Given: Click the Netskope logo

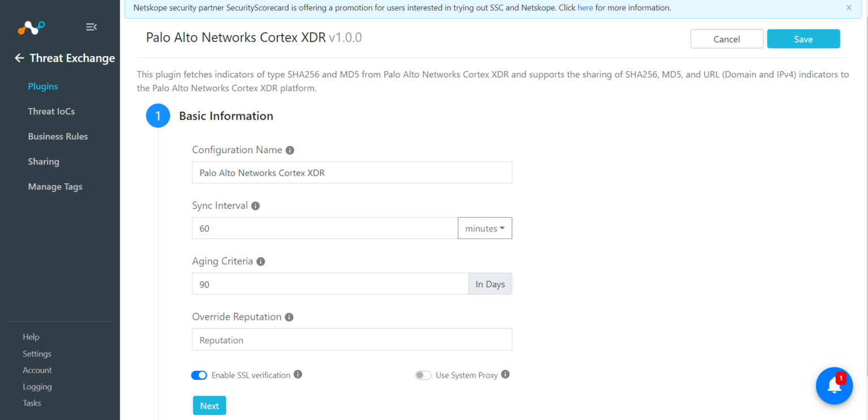Looking at the screenshot, I should point(31,27).
